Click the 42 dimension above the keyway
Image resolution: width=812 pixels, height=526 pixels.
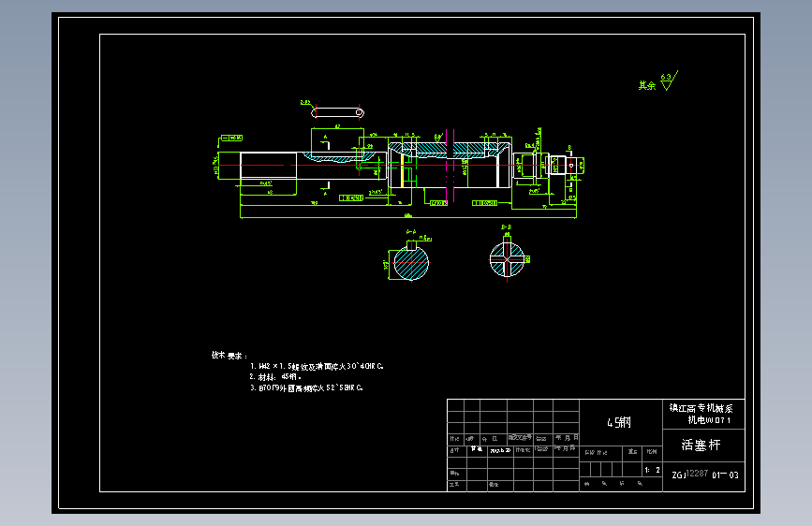[337, 126]
